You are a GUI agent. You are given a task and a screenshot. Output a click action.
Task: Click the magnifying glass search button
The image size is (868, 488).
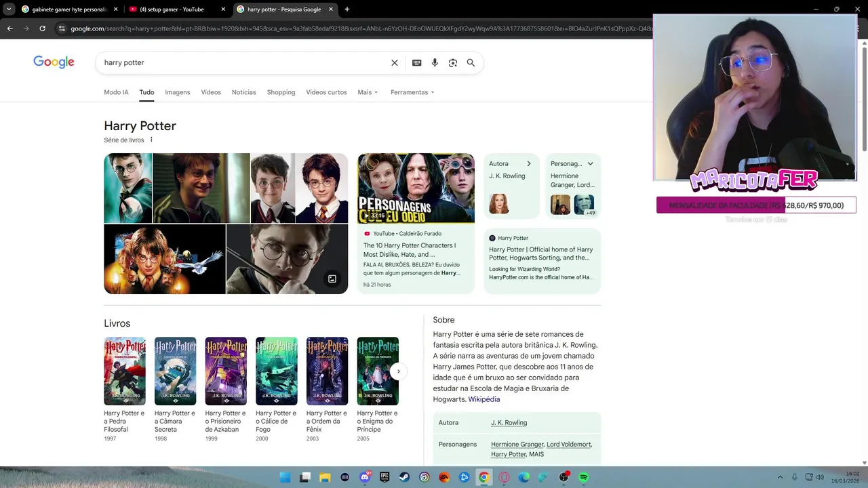471,62
